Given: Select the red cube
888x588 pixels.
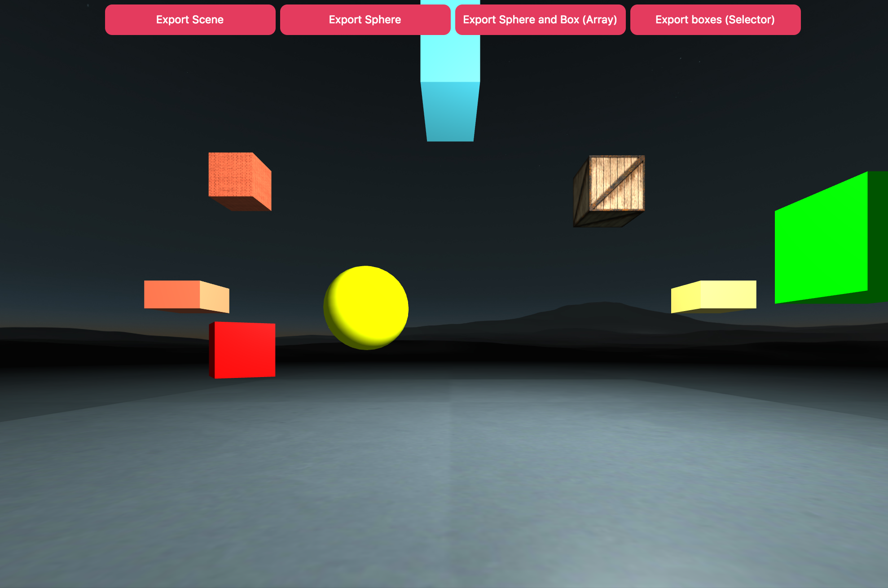Looking at the screenshot, I should tap(242, 350).
